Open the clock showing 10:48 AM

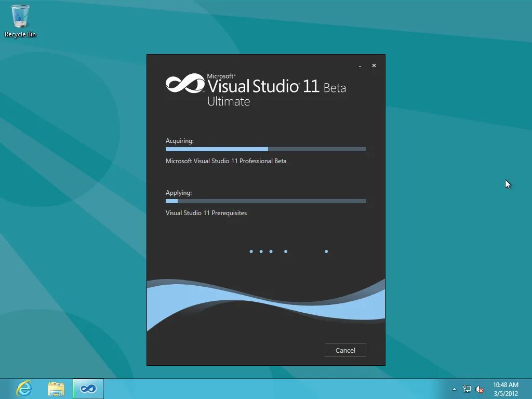506,389
